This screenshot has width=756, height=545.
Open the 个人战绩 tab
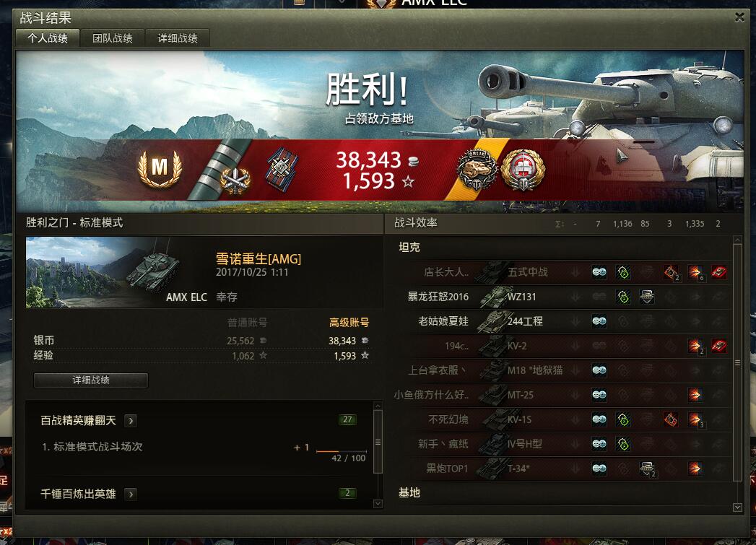[x=48, y=38]
